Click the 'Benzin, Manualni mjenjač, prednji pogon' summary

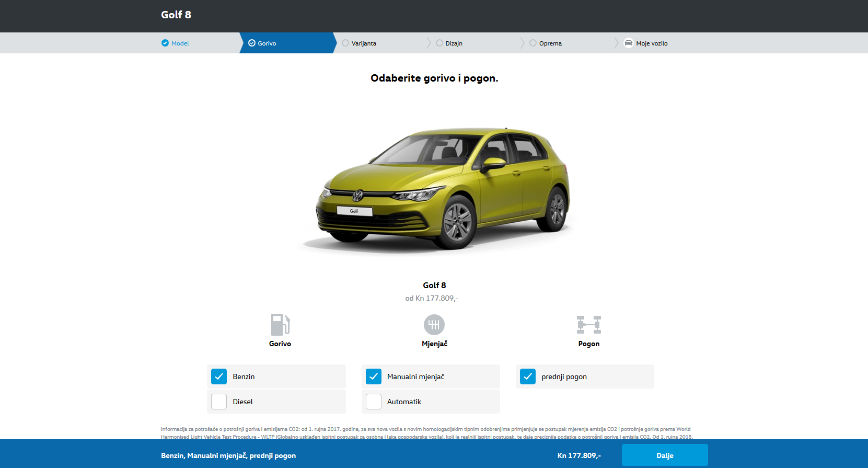(228, 455)
